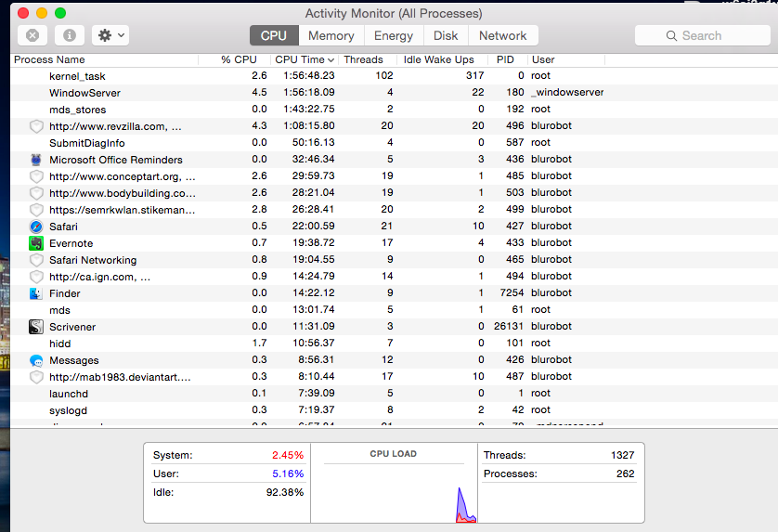Open the Inspect process info button

click(70, 35)
